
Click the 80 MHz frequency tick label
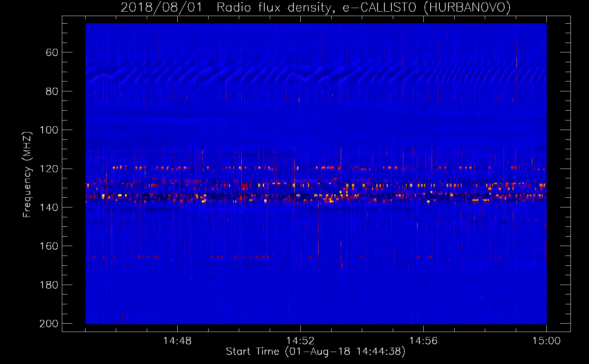click(52, 91)
